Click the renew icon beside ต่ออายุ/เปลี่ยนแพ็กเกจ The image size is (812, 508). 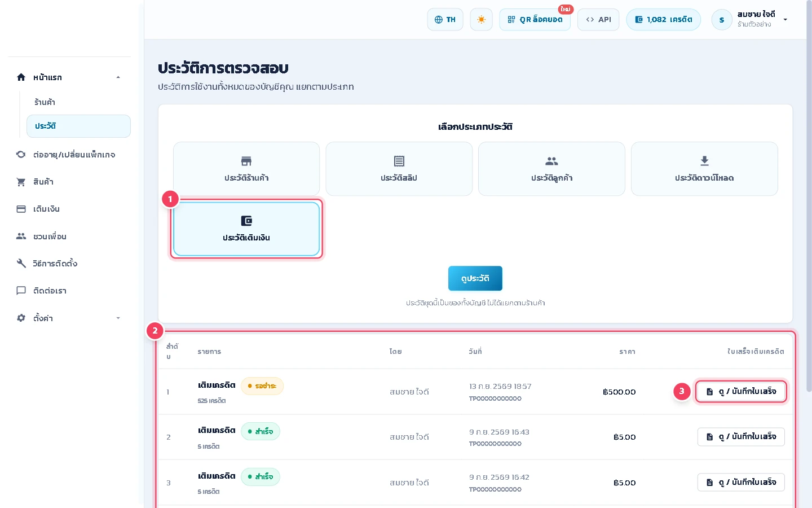[x=21, y=154]
